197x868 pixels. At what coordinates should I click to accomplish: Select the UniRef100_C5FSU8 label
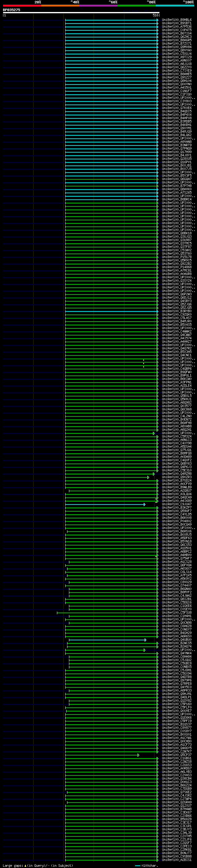(x=177, y=612)
